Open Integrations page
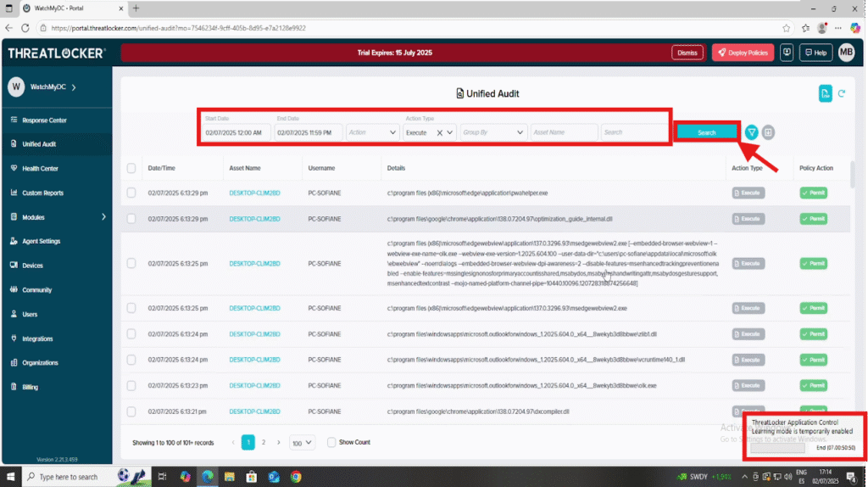 [x=37, y=339]
